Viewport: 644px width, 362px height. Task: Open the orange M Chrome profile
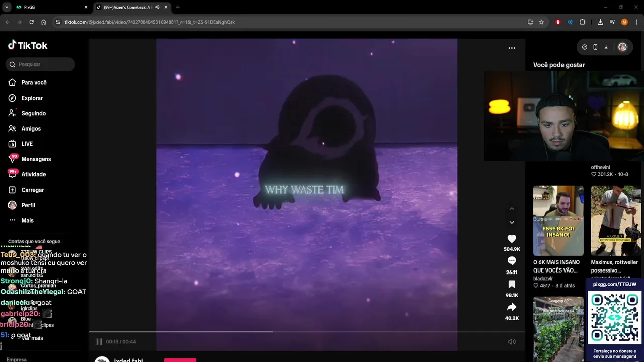(x=624, y=22)
